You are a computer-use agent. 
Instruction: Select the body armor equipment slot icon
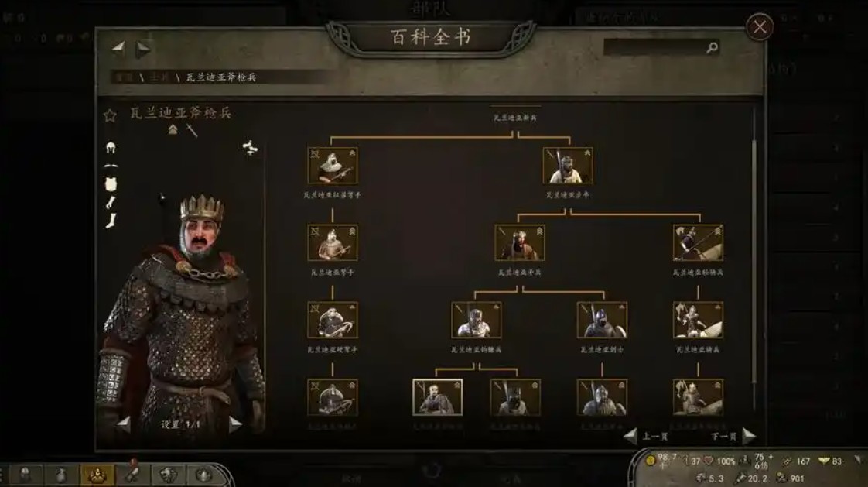click(x=111, y=184)
